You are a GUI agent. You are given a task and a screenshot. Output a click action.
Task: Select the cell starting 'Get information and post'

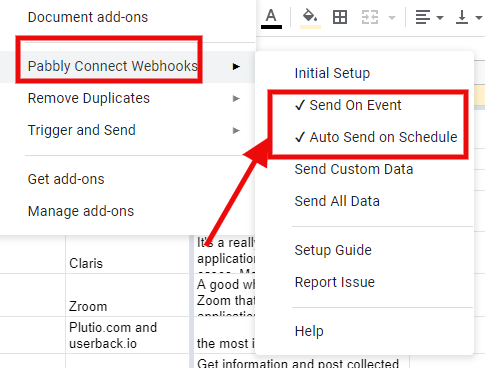301,361
